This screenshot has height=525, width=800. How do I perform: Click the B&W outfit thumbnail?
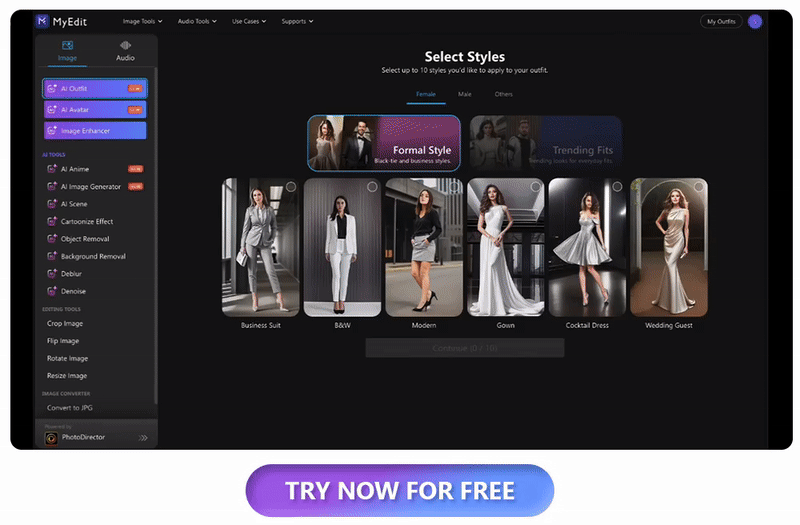tap(342, 247)
